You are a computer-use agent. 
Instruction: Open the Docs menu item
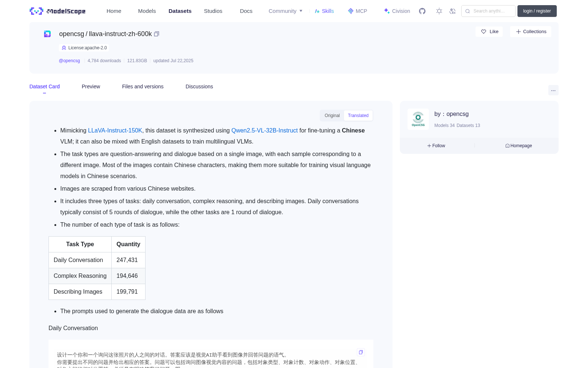(246, 11)
